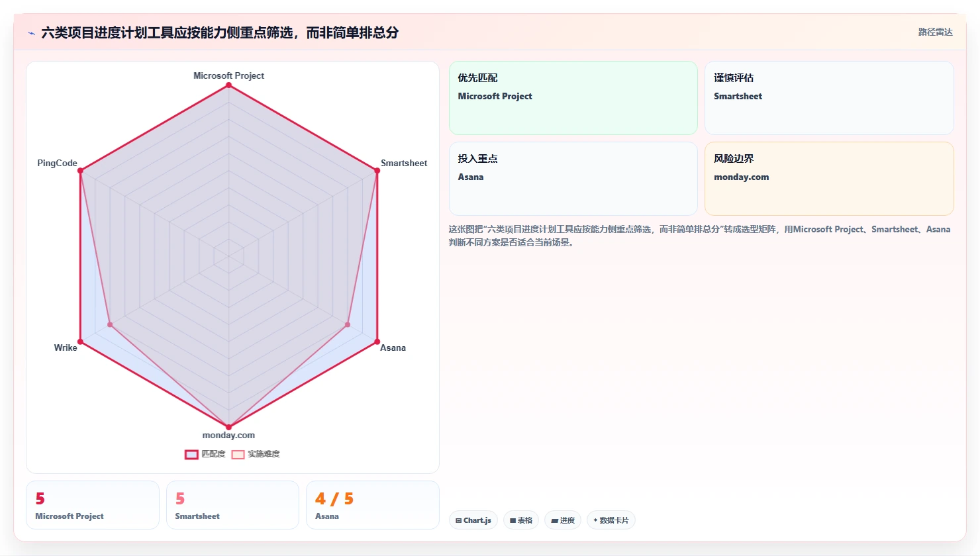Open the 风险边界 monday.com card
Screen dimensions: 980x556
(x=829, y=179)
